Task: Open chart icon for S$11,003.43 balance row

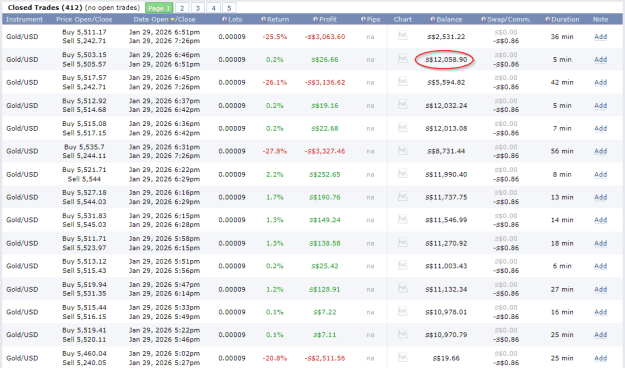Action: pyautogui.click(x=403, y=265)
